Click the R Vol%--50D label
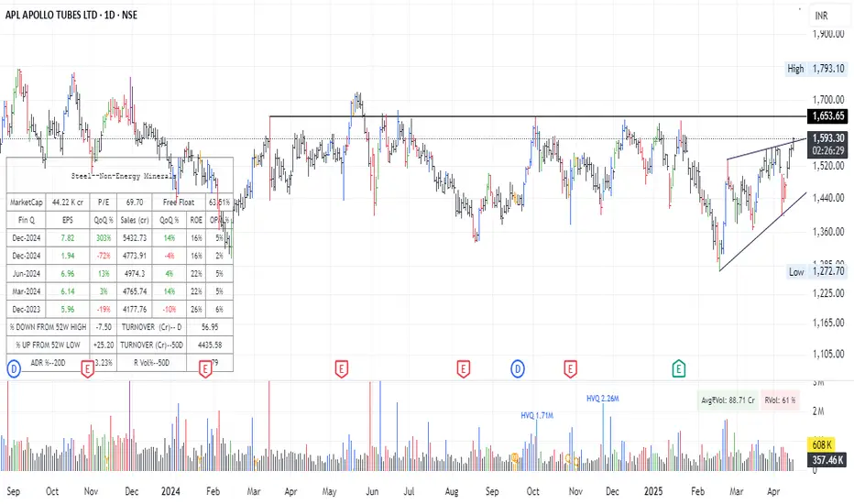Viewport: 854px width, 504px height. 151,362
